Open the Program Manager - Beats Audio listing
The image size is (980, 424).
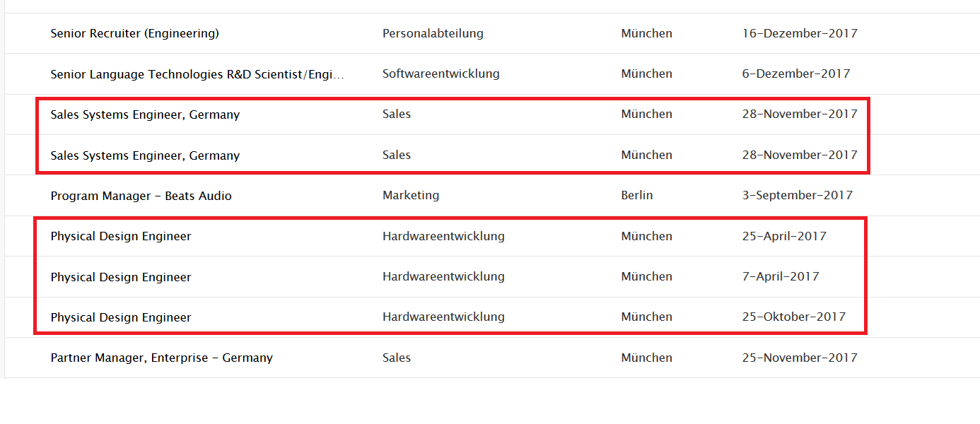(141, 196)
